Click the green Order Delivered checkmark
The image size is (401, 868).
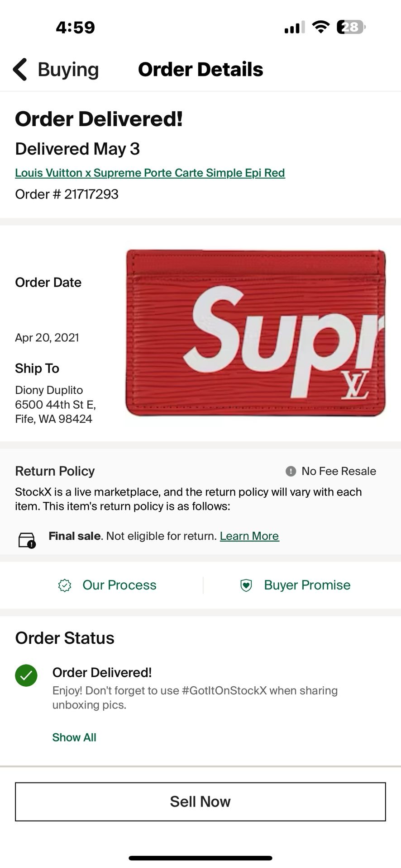[x=25, y=675]
